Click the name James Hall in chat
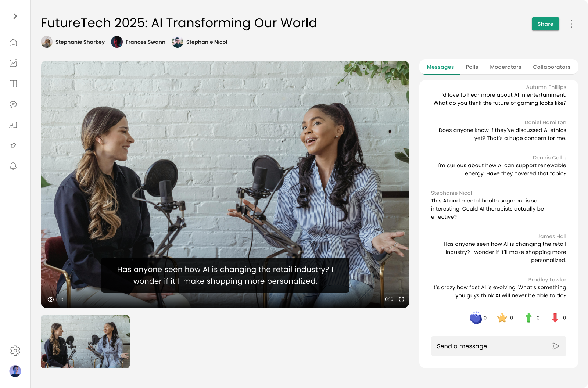588x388 pixels. [552, 236]
